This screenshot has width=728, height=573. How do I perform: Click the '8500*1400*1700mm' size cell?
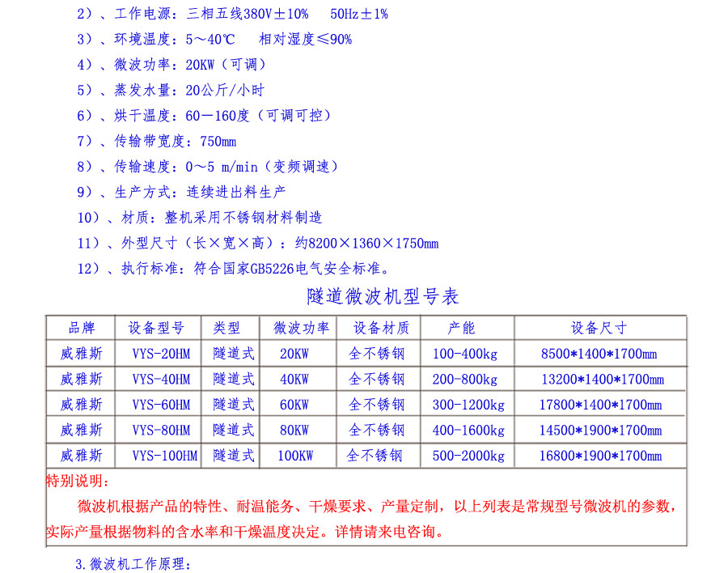599,354
